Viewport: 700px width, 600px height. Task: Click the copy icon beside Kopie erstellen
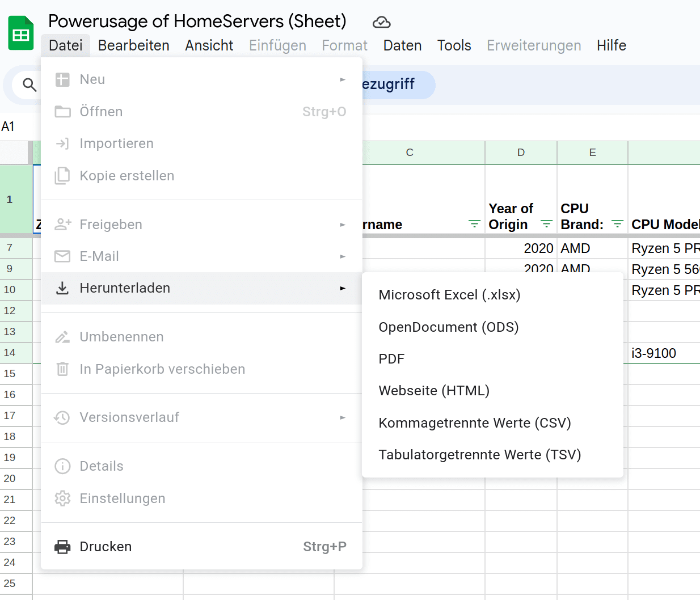tap(62, 176)
